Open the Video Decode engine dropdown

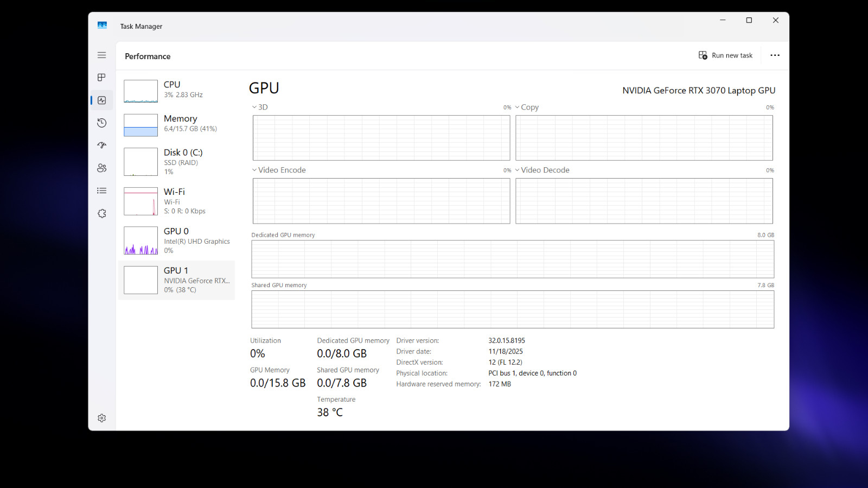(x=542, y=170)
